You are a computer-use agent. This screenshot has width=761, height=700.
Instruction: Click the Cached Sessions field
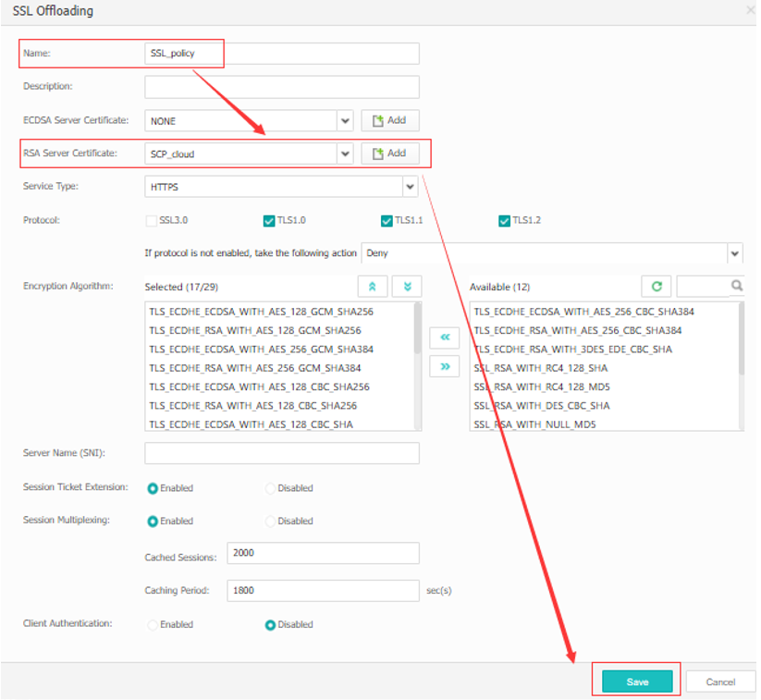(324, 553)
